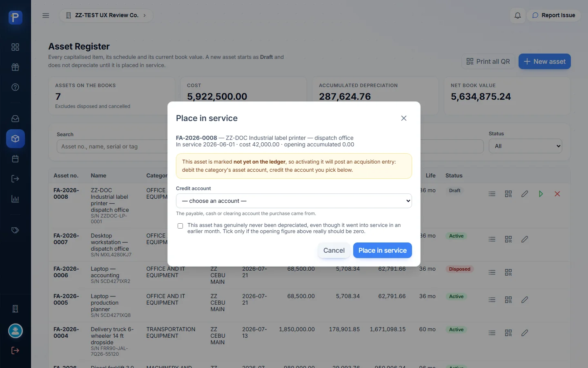
Task: Click the Print all QR button
Action: click(x=488, y=61)
